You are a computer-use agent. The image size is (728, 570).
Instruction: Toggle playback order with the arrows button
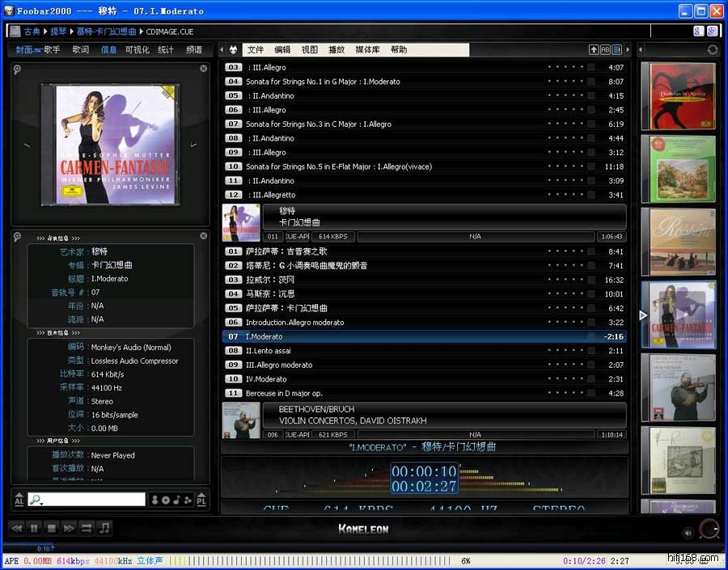click(86, 528)
